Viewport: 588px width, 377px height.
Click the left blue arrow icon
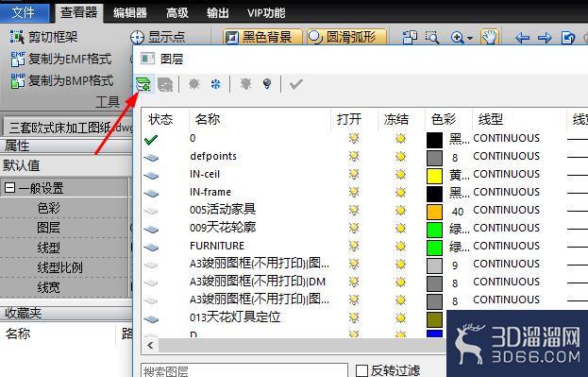click(x=522, y=38)
